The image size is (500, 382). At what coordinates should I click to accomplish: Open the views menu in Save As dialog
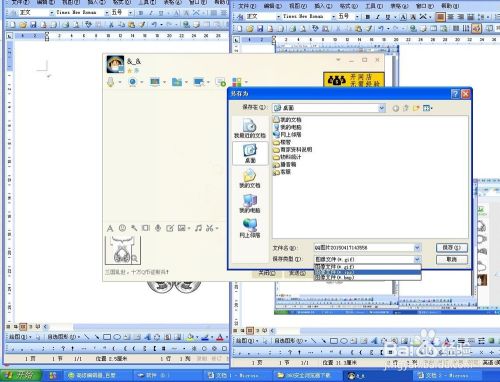pyautogui.click(x=427, y=108)
